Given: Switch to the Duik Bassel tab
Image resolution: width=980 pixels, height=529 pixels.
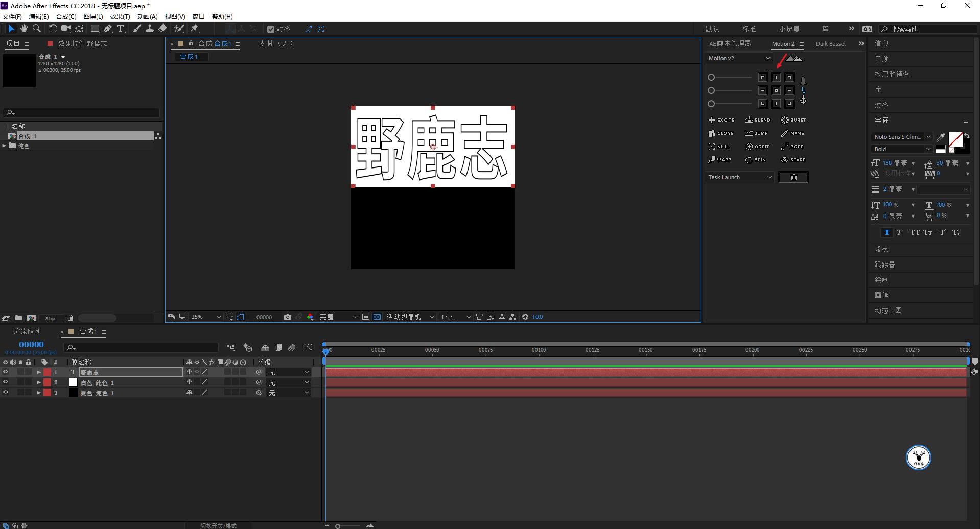Looking at the screenshot, I should (x=831, y=43).
